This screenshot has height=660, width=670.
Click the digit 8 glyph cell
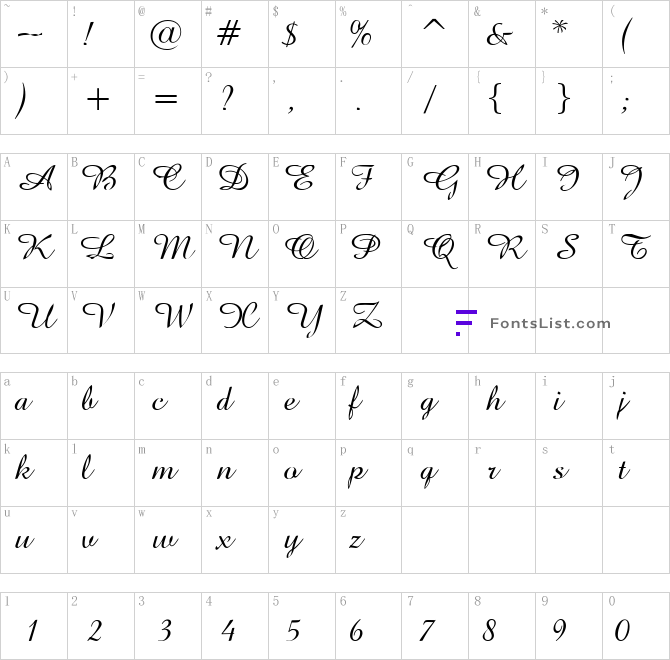pyautogui.click(x=502, y=626)
